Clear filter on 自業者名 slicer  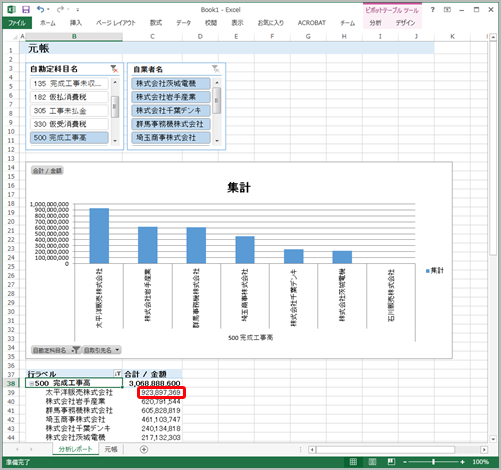pyautogui.click(x=216, y=69)
